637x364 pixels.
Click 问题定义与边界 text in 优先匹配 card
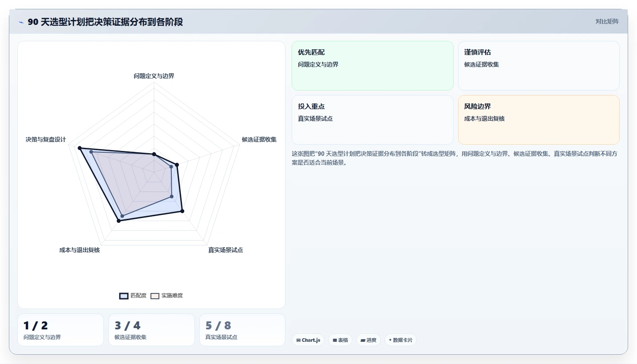pyautogui.click(x=318, y=64)
